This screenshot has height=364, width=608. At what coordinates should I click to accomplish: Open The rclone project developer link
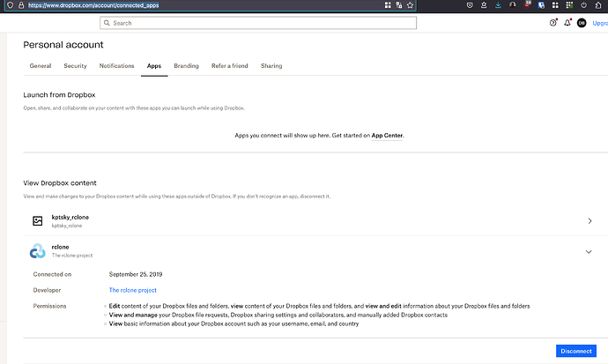131,290
